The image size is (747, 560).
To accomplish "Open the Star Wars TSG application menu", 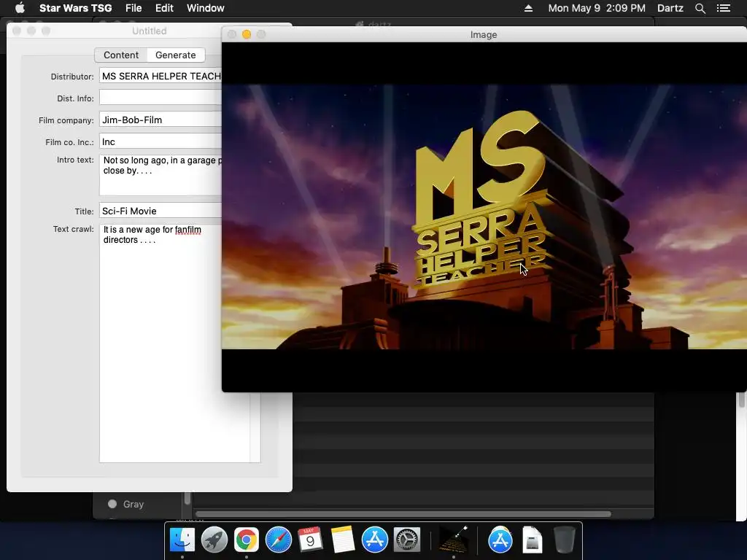I will coord(75,8).
